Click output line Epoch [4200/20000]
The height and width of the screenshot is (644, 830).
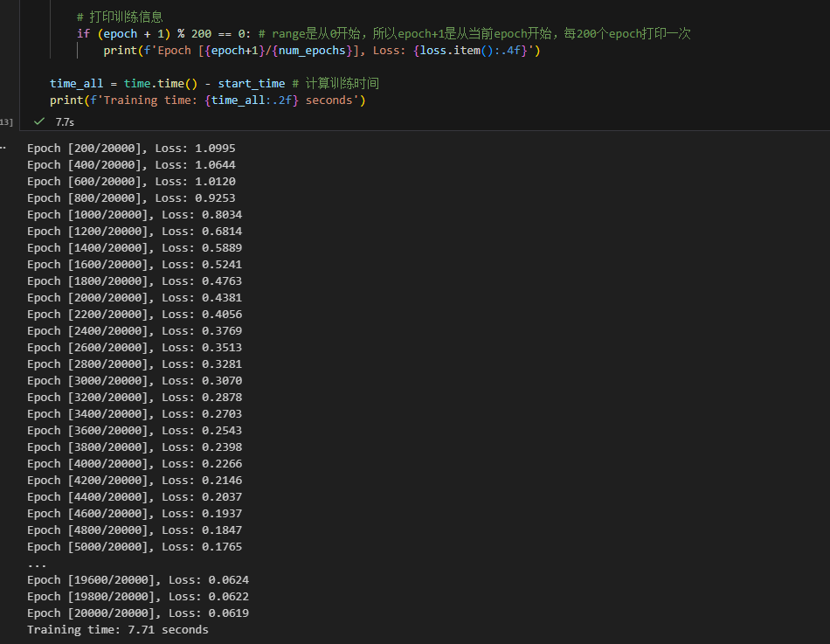point(135,480)
